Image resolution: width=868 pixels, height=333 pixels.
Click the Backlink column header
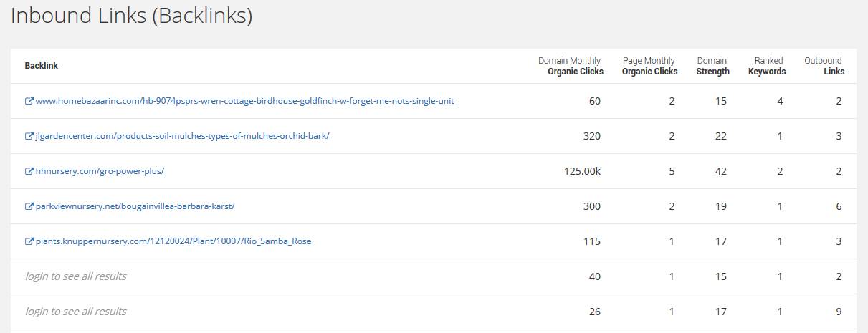[x=42, y=66]
